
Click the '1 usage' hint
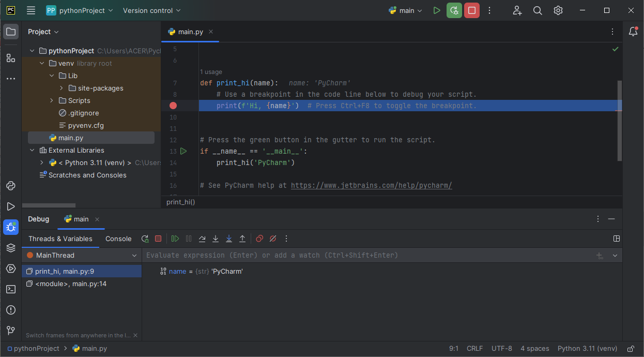(x=211, y=72)
